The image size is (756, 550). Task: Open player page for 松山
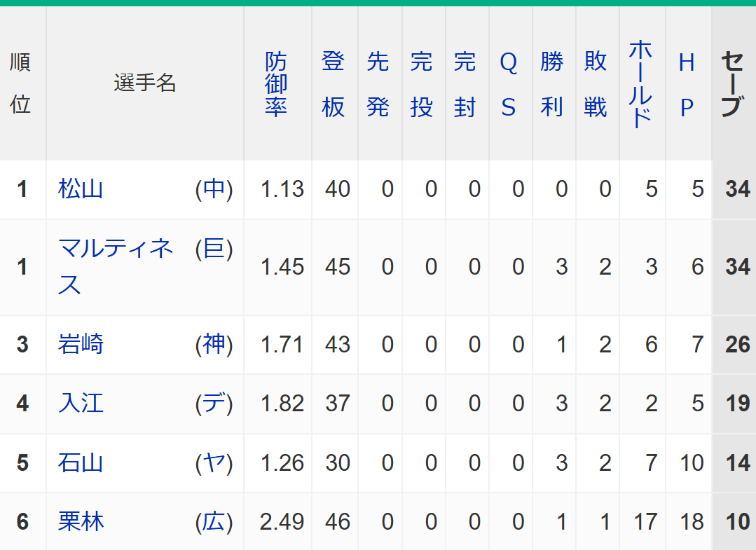(81, 188)
